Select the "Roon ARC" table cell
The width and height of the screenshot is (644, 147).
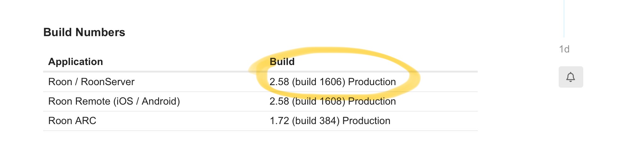[x=72, y=121]
